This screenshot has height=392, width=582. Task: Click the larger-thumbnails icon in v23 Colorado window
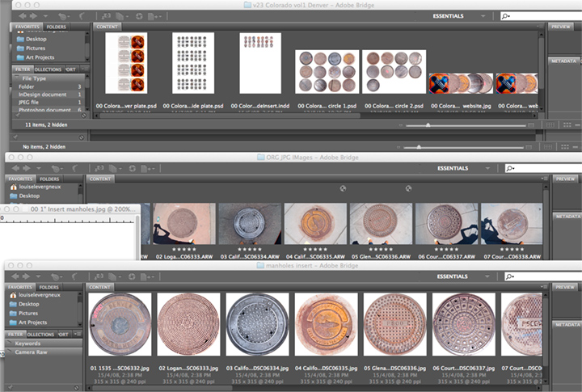click(532, 125)
